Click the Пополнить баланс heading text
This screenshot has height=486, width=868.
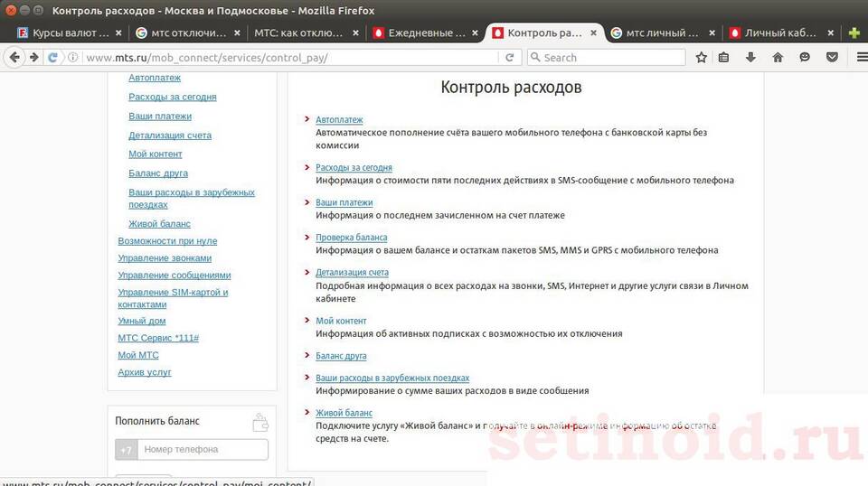pos(157,421)
